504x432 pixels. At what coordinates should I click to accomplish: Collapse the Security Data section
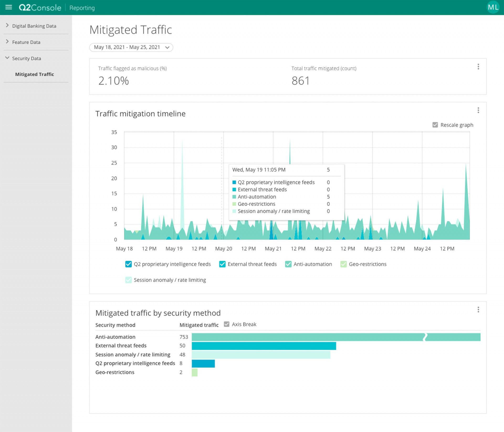(26, 58)
